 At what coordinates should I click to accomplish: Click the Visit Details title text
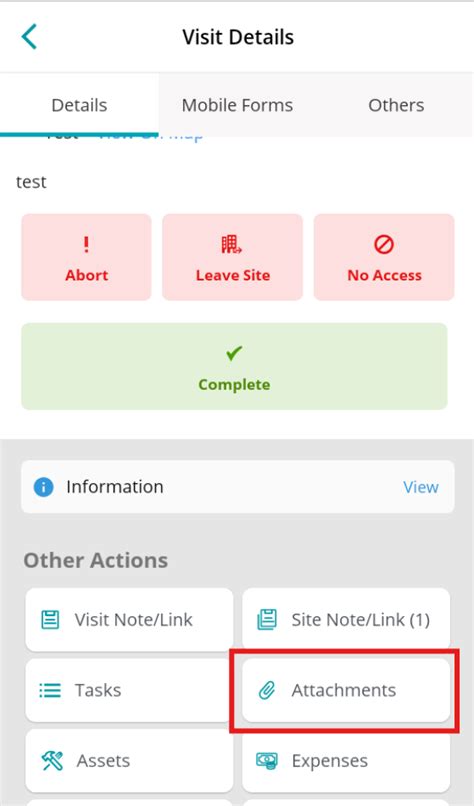point(238,37)
